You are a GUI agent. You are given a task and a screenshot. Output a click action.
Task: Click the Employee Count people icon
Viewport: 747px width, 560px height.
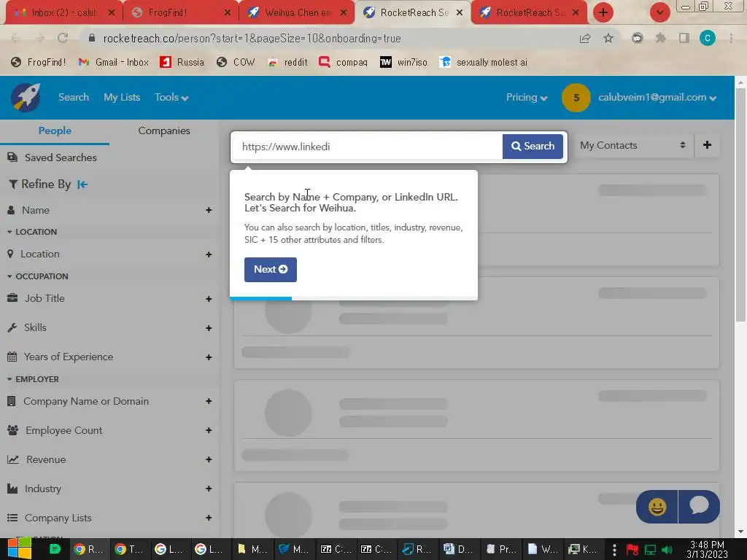pyautogui.click(x=13, y=430)
